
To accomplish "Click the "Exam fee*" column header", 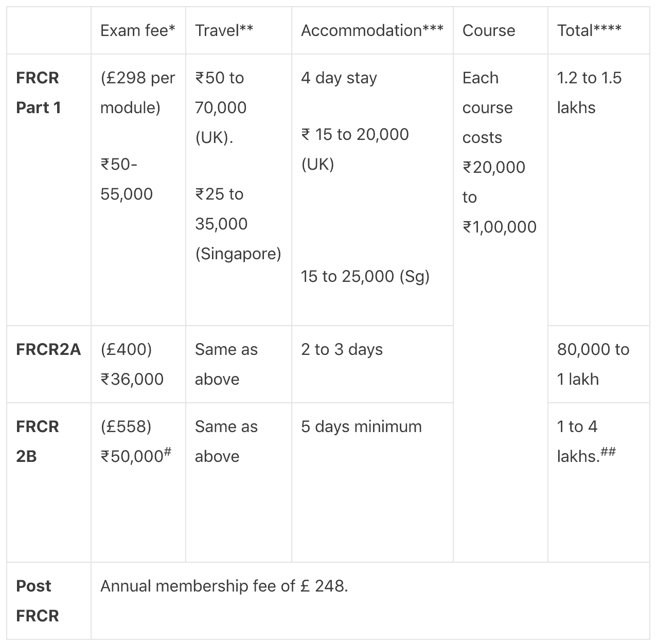I will [x=137, y=31].
